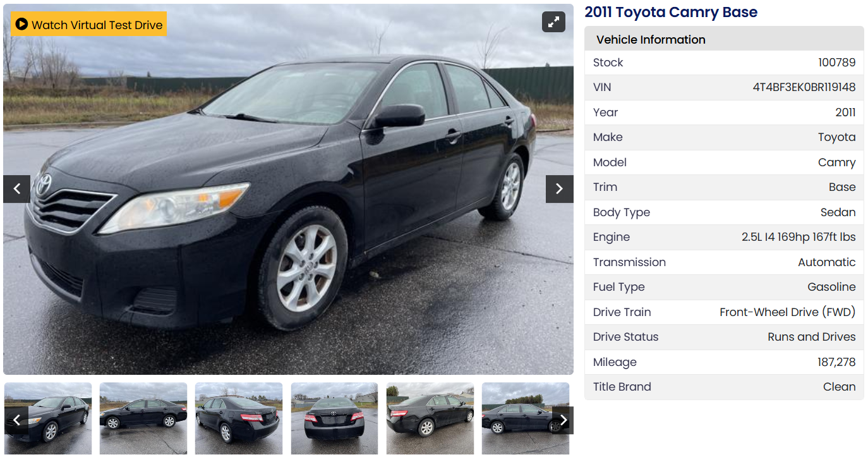Go to previous main vehicle photo
The width and height of the screenshot is (868, 457).
pyautogui.click(x=17, y=189)
